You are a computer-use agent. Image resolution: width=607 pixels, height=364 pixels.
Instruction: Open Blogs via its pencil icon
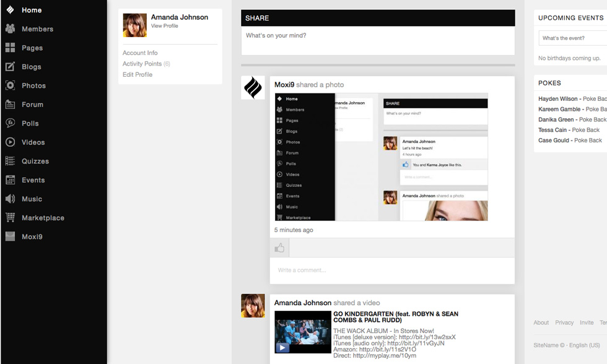pyautogui.click(x=10, y=67)
